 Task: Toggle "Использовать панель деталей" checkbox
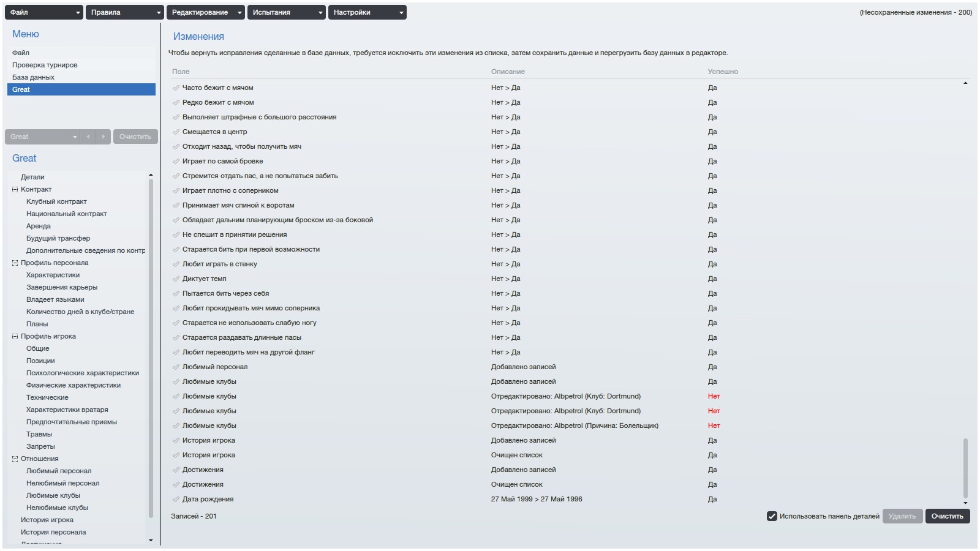[x=772, y=516]
